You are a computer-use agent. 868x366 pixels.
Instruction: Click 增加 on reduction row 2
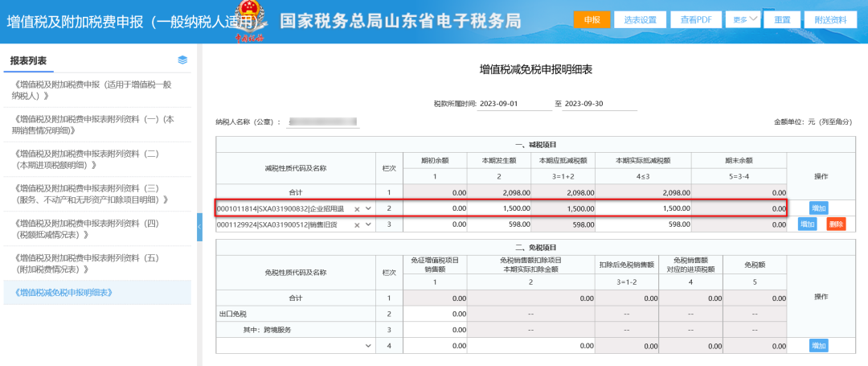click(818, 208)
